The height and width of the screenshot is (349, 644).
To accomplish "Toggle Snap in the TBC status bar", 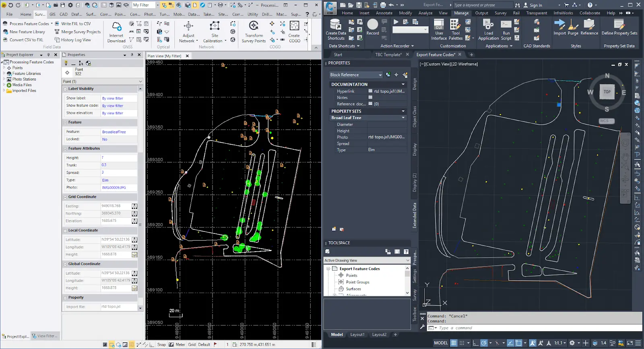I will 161,345.
